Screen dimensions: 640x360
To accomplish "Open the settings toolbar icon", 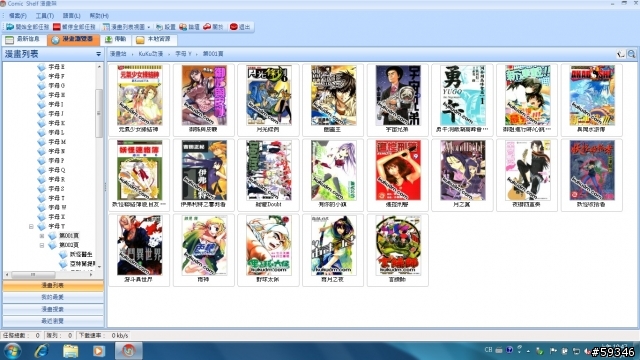I will 160,27.
